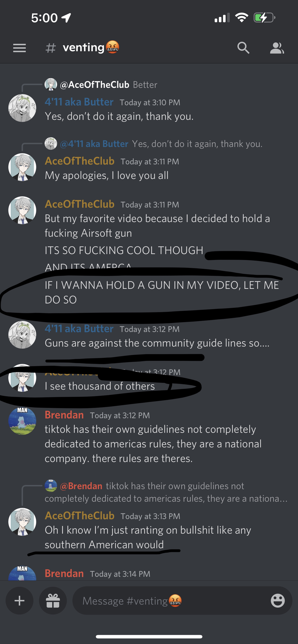Open the emoji picker smiley
The height and width of the screenshot is (644, 298).
pyautogui.click(x=278, y=600)
